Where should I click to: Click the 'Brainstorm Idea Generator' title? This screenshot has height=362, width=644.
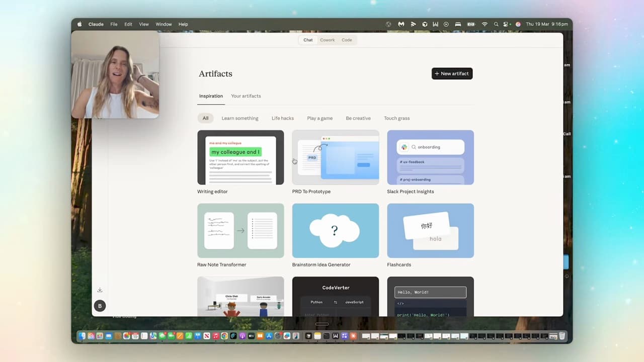pos(321,264)
